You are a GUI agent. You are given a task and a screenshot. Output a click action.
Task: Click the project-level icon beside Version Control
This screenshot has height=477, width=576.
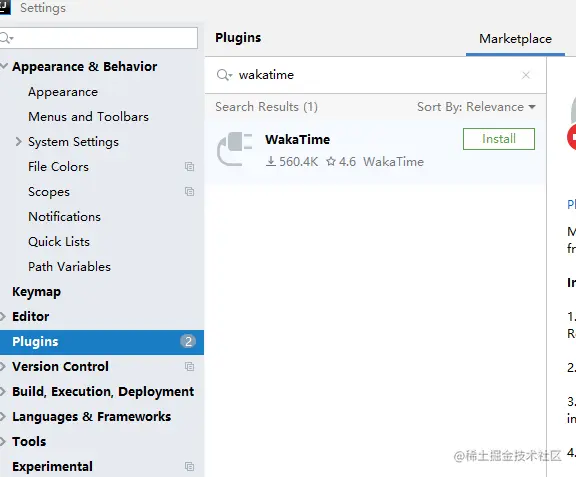[190, 367]
